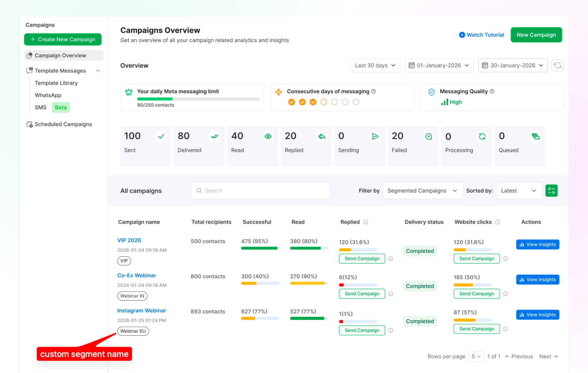The width and height of the screenshot is (588, 373).
Task: Click the green filter settings icon
Action: [x=551, y=191]
